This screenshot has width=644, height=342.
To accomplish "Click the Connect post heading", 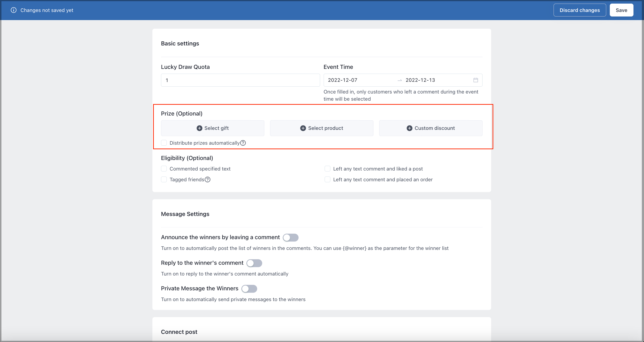I will [x=179, y=332].
